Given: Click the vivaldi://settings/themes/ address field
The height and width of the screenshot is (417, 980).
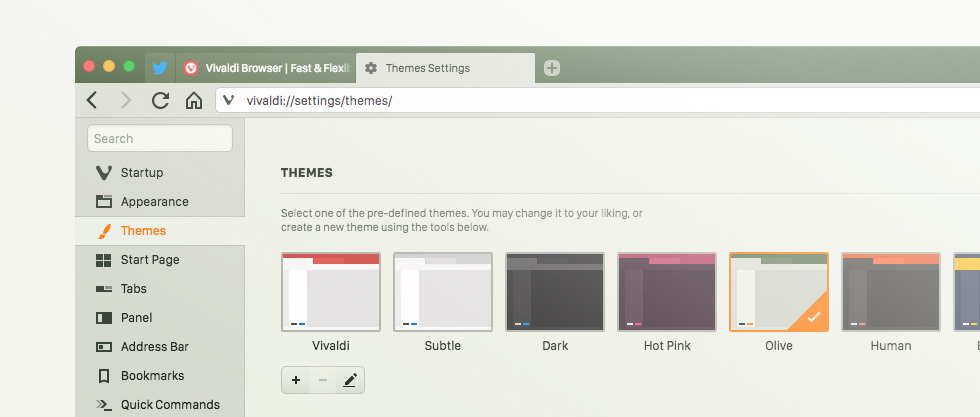Looking at the screenshot, I should [598, 100].
